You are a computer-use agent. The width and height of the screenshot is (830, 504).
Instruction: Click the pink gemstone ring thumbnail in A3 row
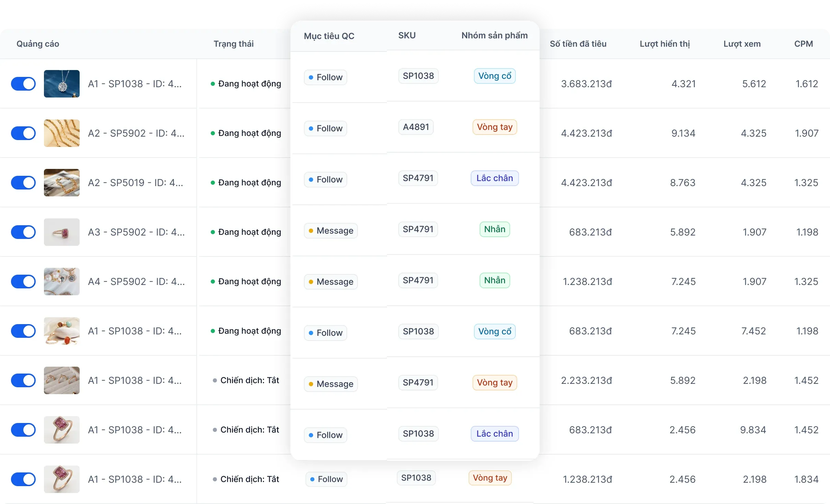coord(62,232)
